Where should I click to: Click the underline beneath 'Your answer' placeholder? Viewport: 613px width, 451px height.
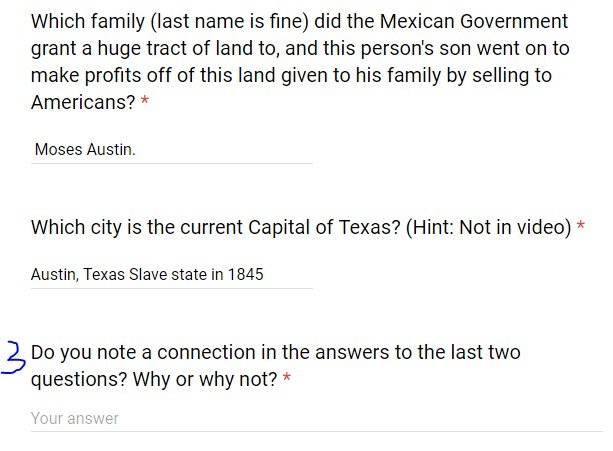click(x=317, y=431)
